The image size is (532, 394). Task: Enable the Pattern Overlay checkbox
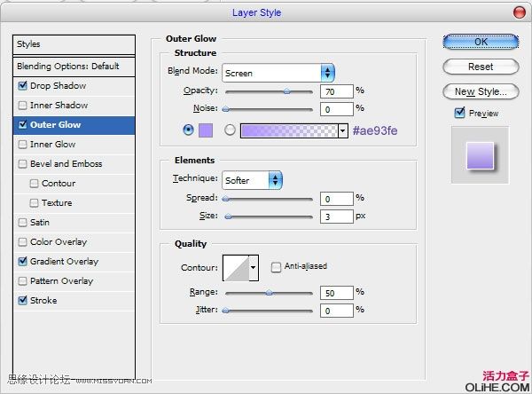click(22, 281)
